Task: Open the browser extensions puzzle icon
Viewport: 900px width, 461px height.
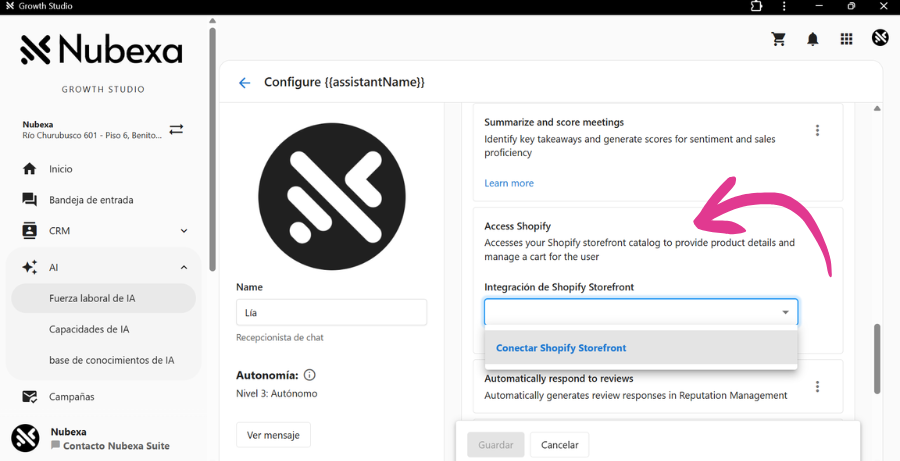Action: tap(757, 6)
